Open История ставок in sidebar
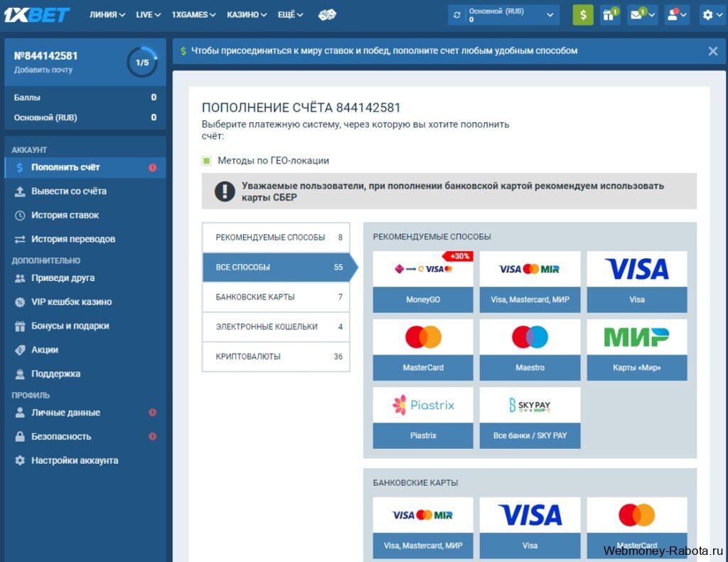728x562 pixels. pos(85,216)
